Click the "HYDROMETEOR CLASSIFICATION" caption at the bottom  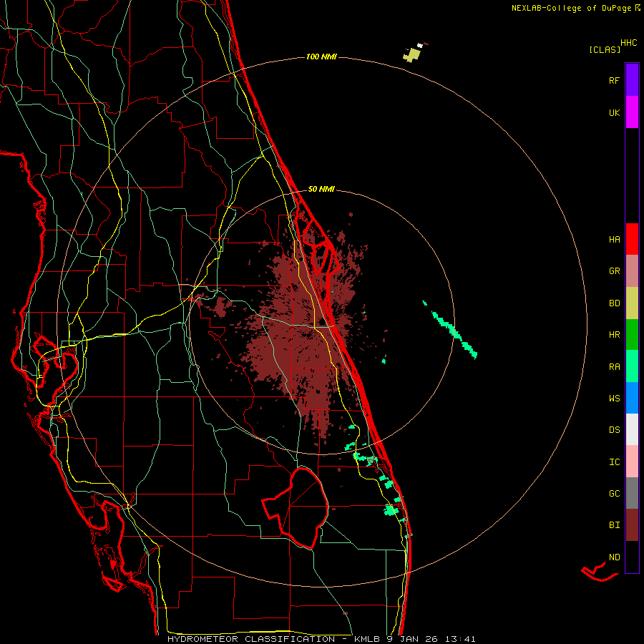click(x=251, y=639)
